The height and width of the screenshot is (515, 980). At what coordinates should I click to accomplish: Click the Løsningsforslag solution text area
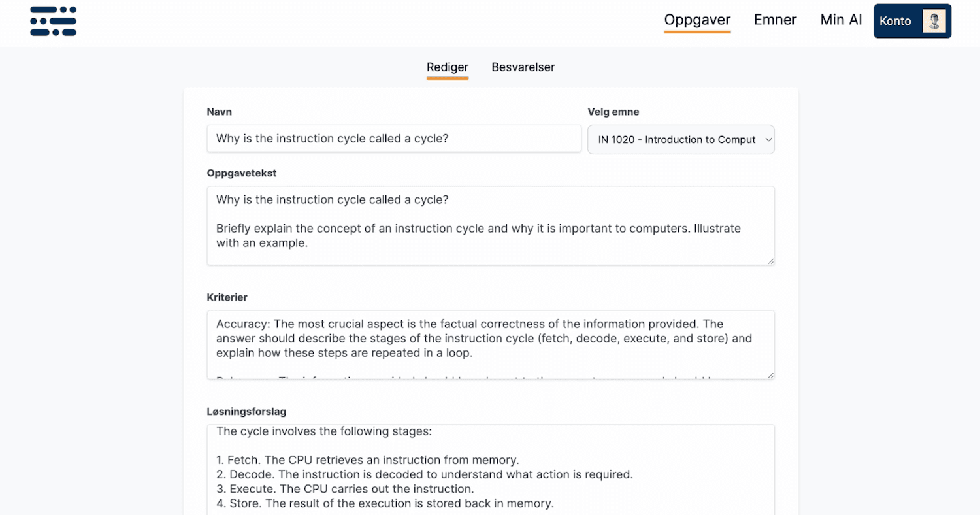click(490, 467)
